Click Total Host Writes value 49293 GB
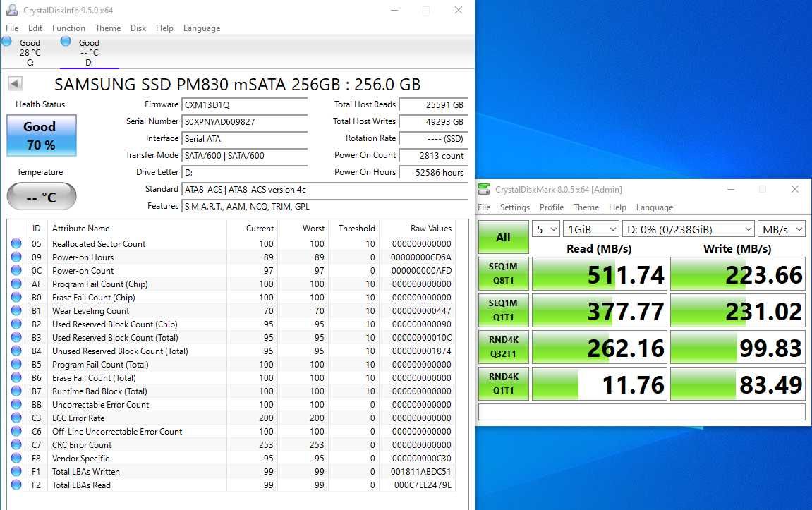This screenshot has height=510, width=812. [434, 121]
